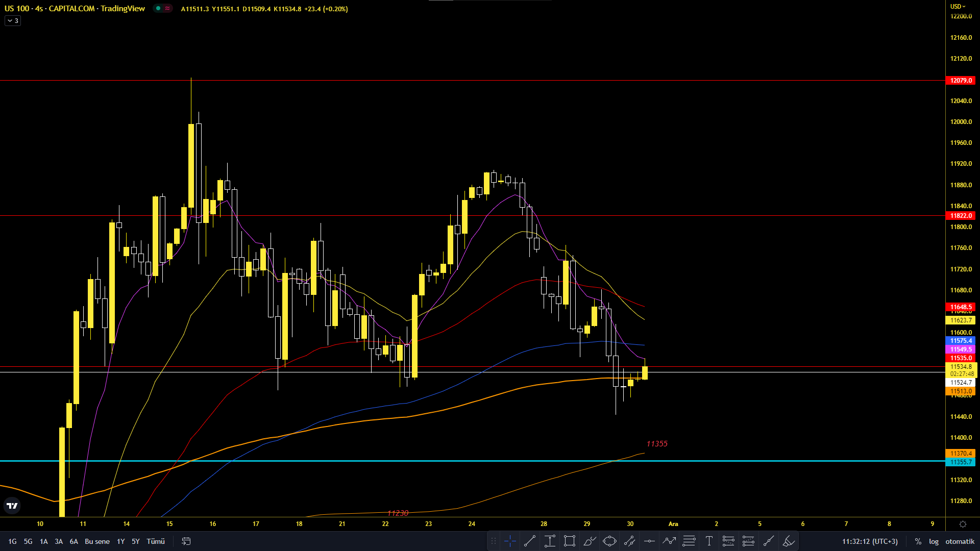Toggle otomatik auto-scale mode

coord(960,541)
